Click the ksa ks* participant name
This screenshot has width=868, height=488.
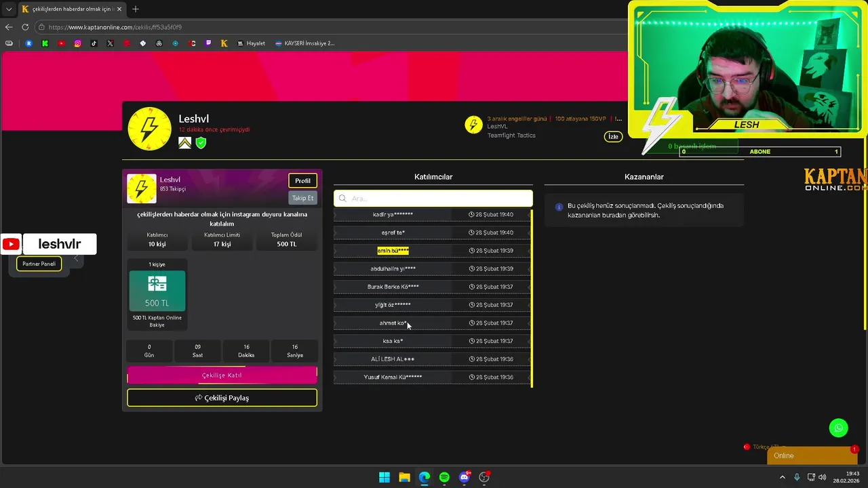tap(393, 341)
